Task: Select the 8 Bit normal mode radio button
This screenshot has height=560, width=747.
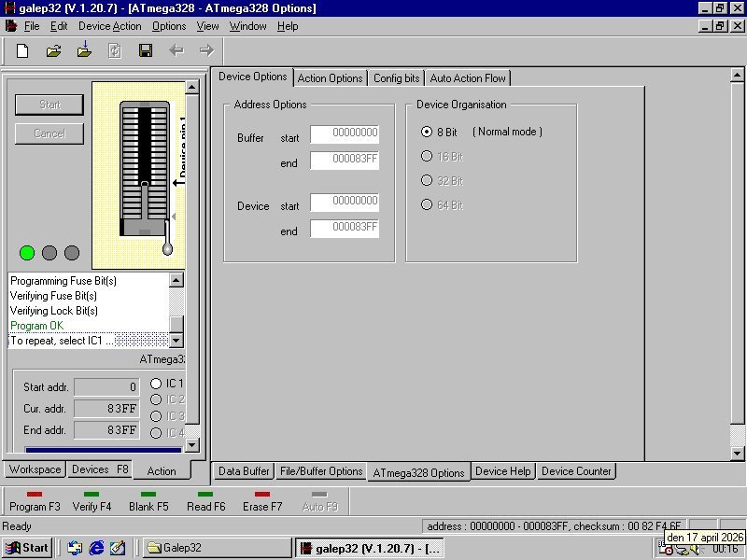Action: 427,133
